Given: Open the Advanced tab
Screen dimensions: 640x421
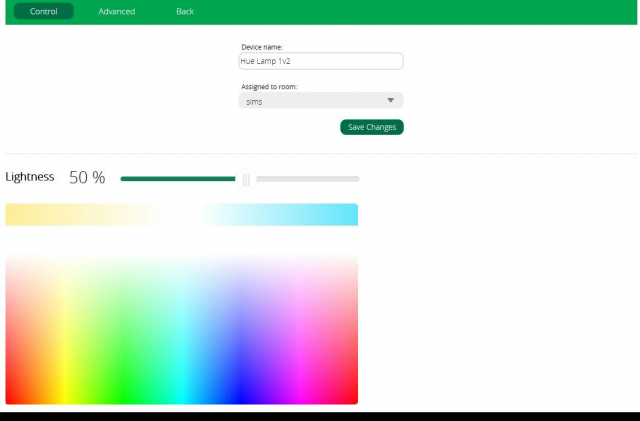Looking at the screenshot, I should point(116,11).
